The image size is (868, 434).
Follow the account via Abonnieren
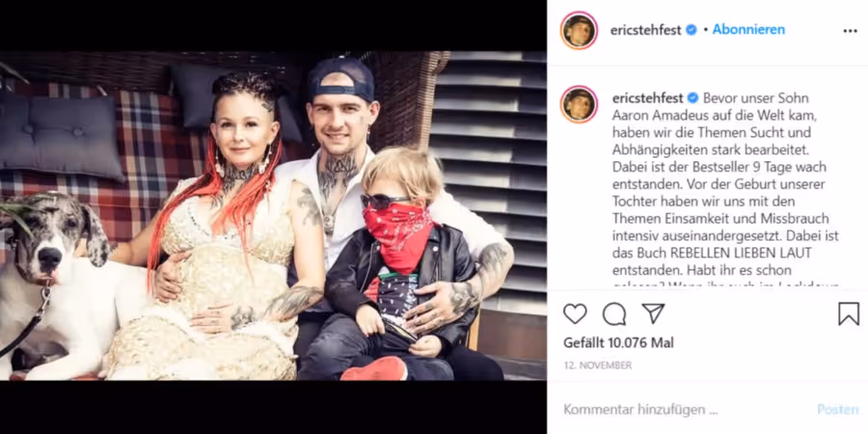tap(748, 30)
